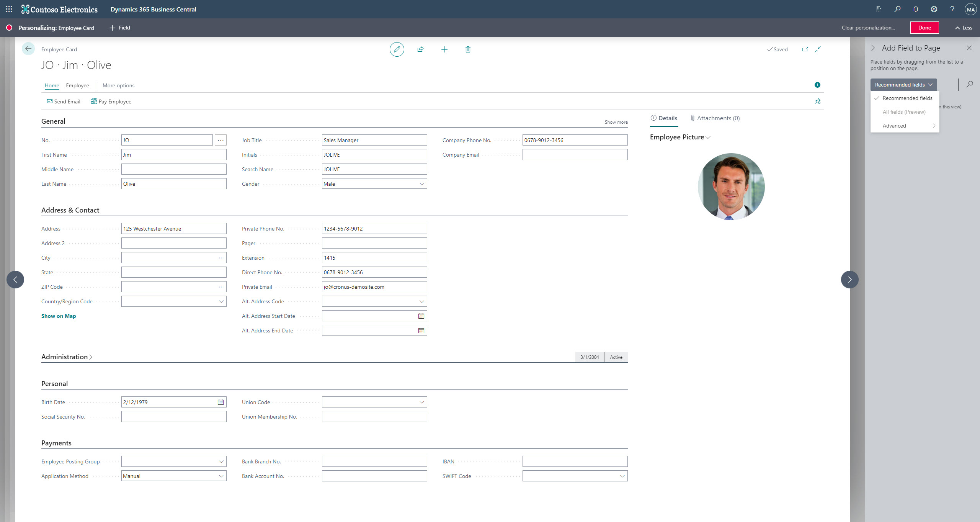
Task: Go to next record arrow
Action: click(x=849, y=280)
